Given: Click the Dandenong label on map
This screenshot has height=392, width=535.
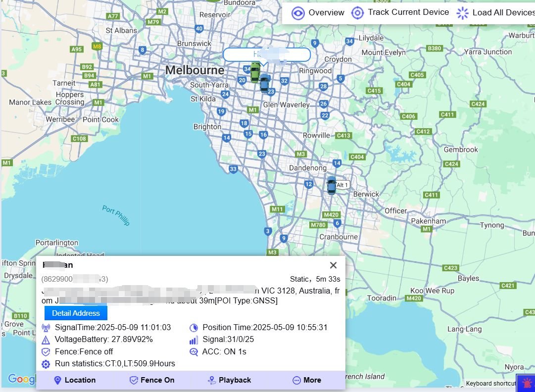Looking at the screenshot, I should click(x=308, y=168).
